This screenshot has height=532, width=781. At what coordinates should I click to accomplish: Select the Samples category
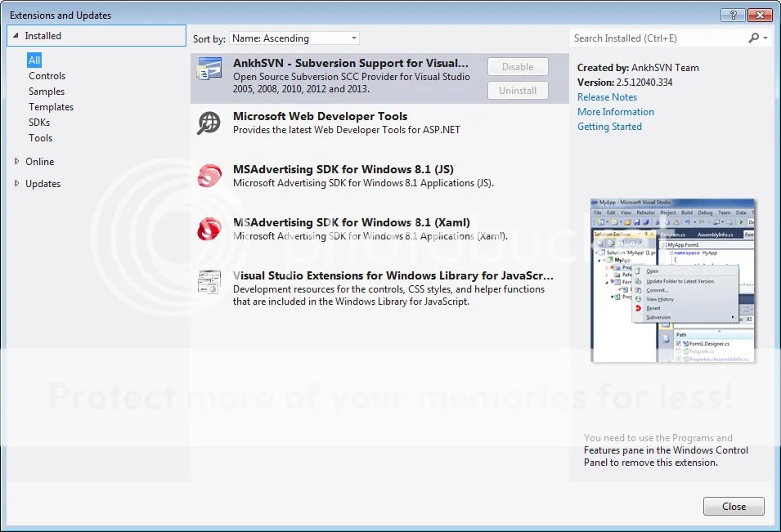pos(47,91)
